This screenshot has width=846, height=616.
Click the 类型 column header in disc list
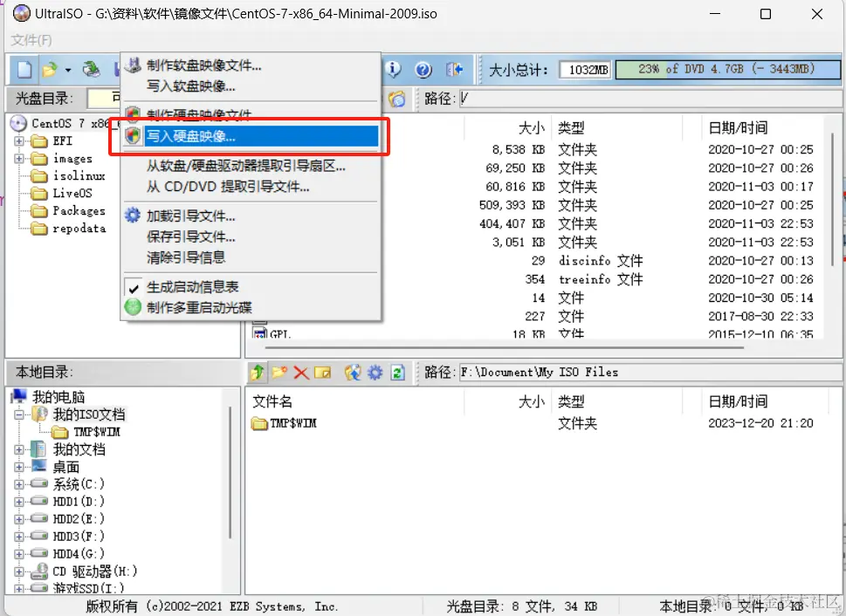coord(571,128)
